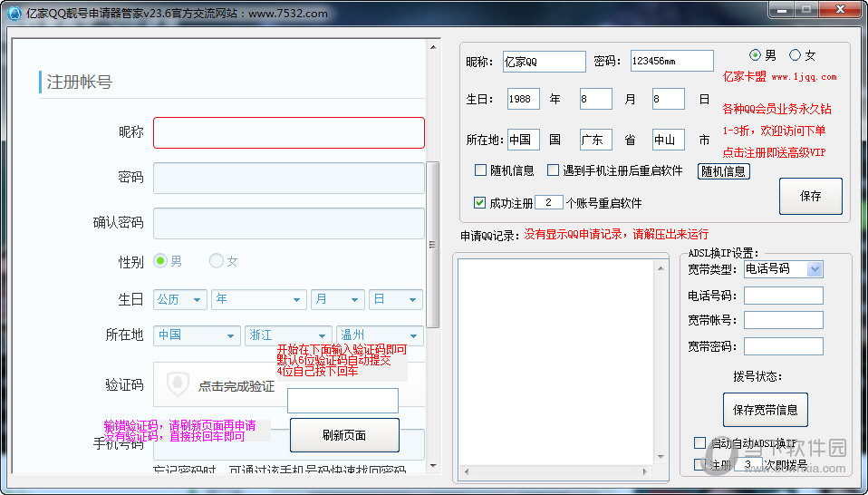Open the 宽带类型 电话号码 combo box

784,269
